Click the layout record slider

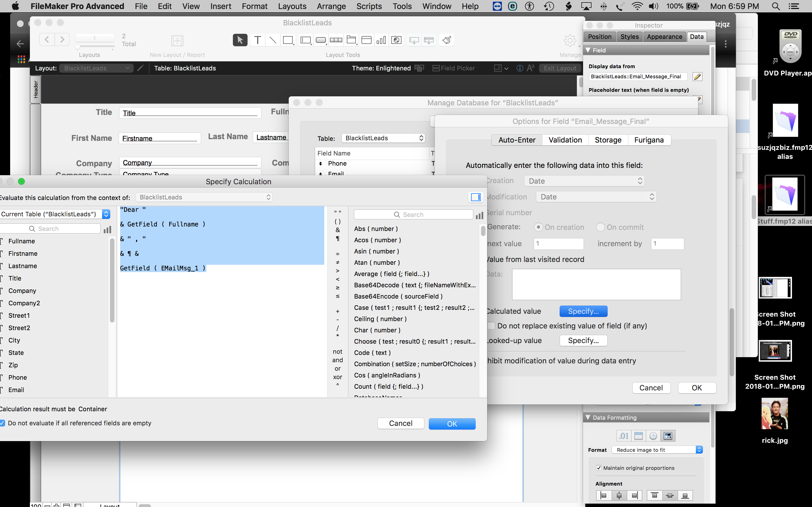[x=95, y=46]
